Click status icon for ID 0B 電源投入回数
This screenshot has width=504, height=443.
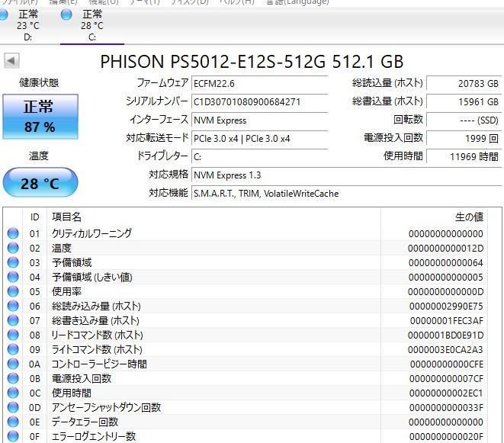(x=13, y=378)
